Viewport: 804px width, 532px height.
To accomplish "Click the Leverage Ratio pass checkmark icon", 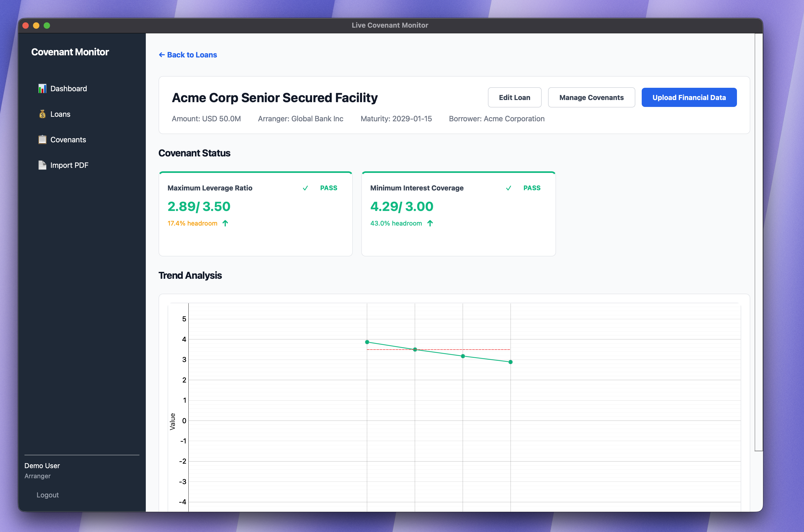I will tap(305, 188).
